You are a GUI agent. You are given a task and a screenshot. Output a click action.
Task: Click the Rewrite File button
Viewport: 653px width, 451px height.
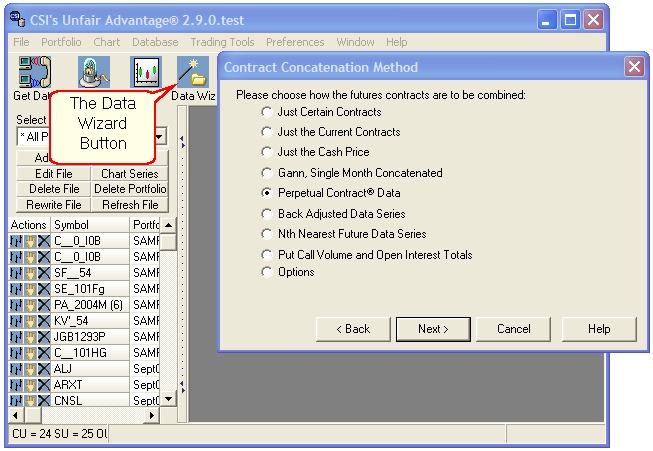tap(54, 205)
